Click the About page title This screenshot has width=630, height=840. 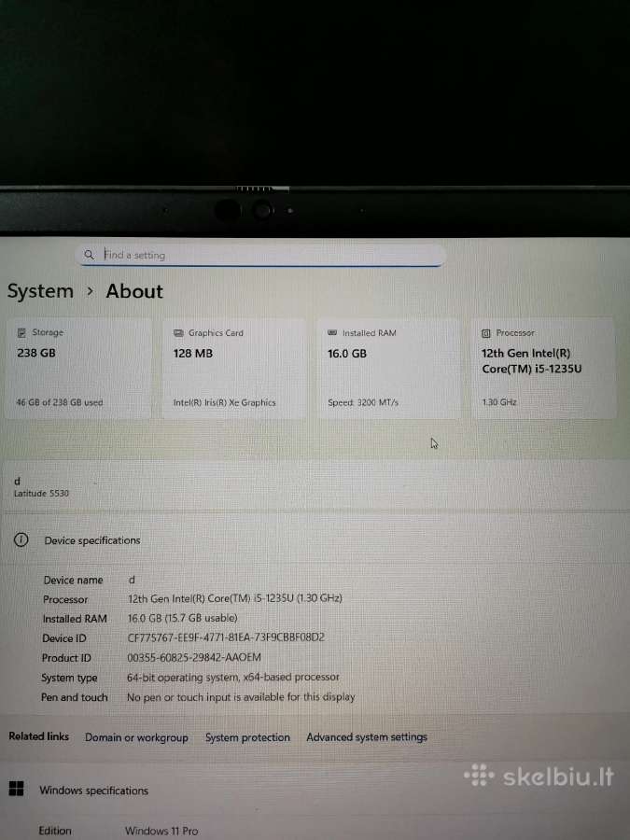(x=134, y=291)
